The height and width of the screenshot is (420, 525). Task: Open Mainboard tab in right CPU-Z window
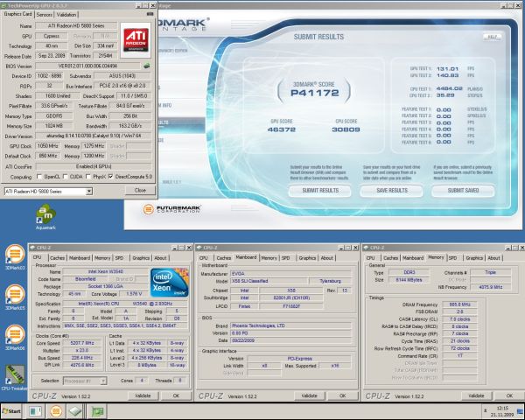point(413,258)
